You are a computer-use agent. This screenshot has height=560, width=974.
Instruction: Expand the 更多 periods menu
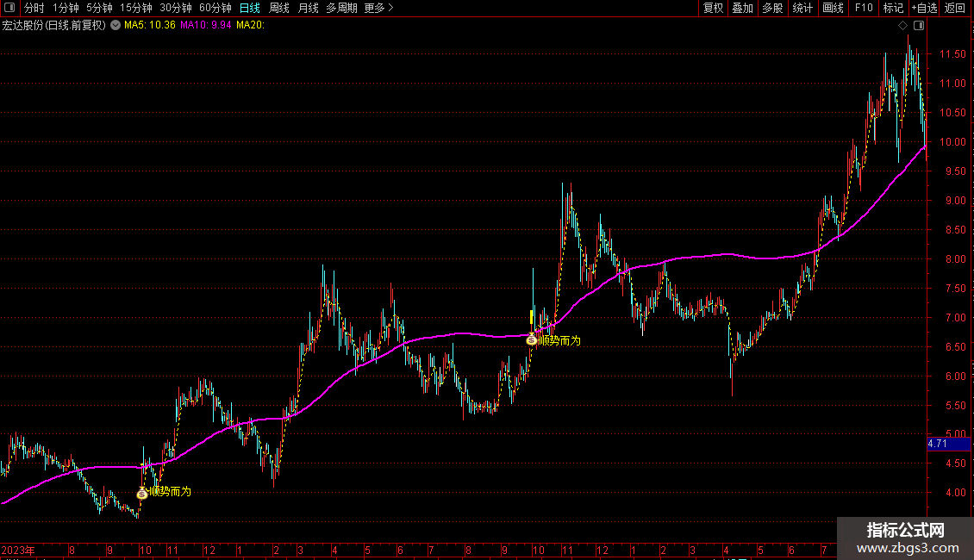click(x=378, y=8)
